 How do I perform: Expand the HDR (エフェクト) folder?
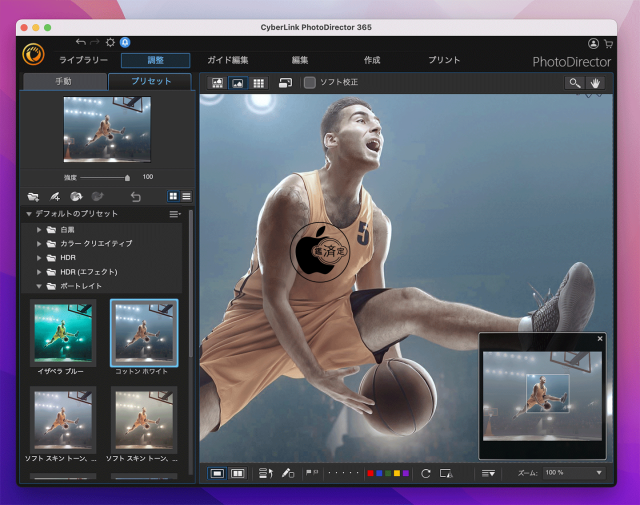click(x=39, y=272)
